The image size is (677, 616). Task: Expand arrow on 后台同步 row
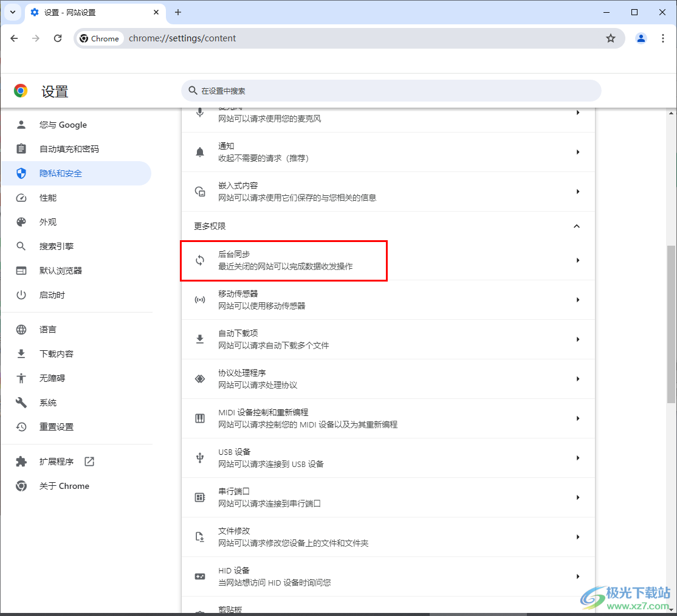tap(578, 260)
